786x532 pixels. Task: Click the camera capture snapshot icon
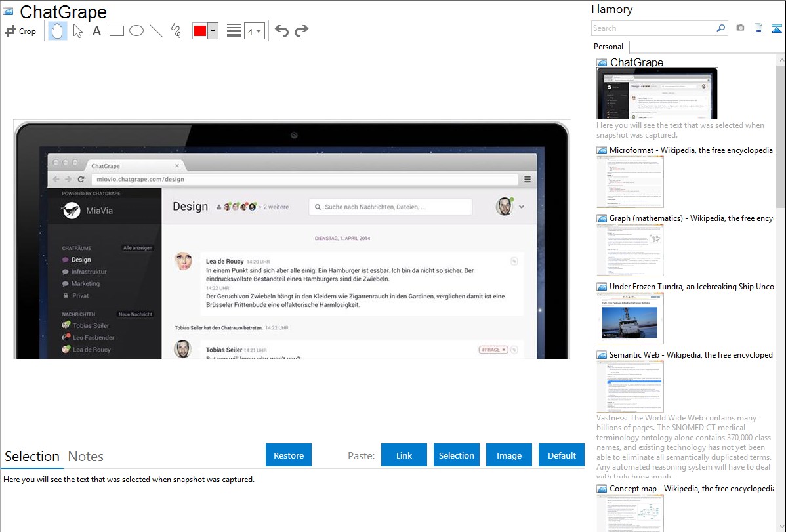(x=740, y=28)
